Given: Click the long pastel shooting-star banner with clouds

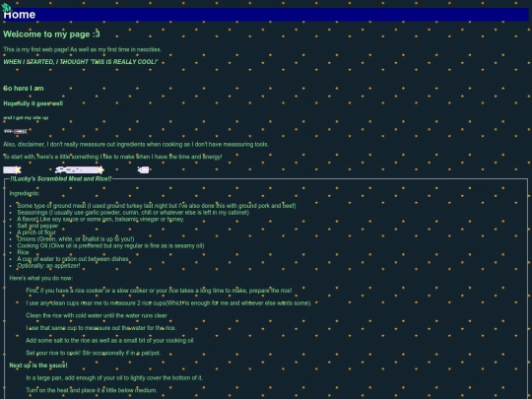Looking at the screenshot, I should coord(80,169).
